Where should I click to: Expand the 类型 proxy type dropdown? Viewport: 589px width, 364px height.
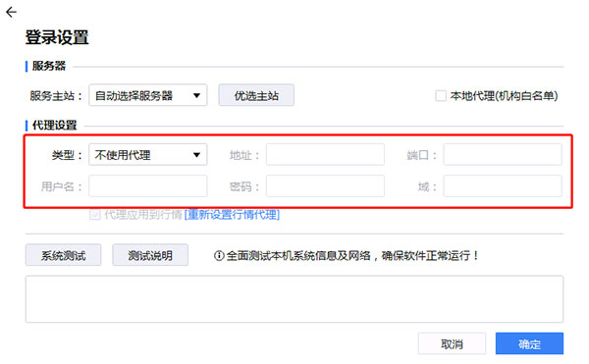tap(148, 155)
